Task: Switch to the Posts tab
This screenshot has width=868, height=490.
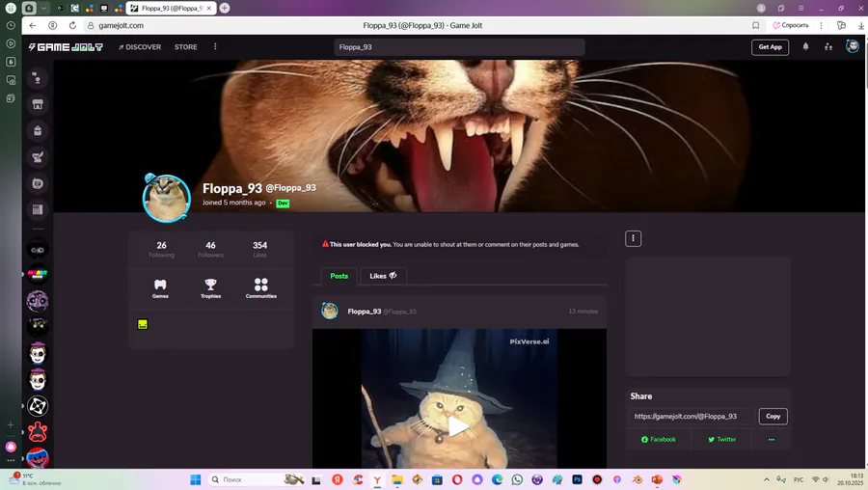Action: click(339, 276)
